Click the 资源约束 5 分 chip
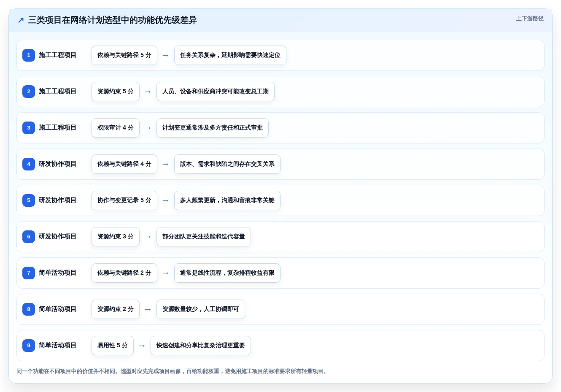Viewport: 561px width, 392px height. tap(116, 92)
